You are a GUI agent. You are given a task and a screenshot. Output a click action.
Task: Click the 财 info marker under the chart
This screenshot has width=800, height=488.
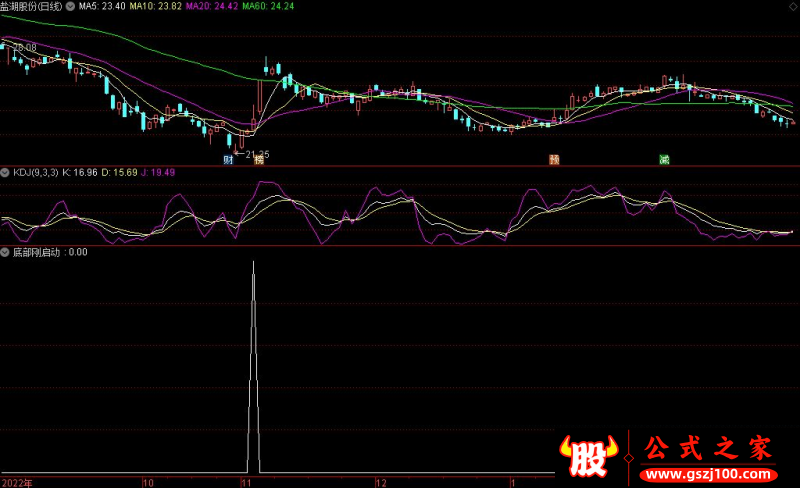click(x=229, y=159)
